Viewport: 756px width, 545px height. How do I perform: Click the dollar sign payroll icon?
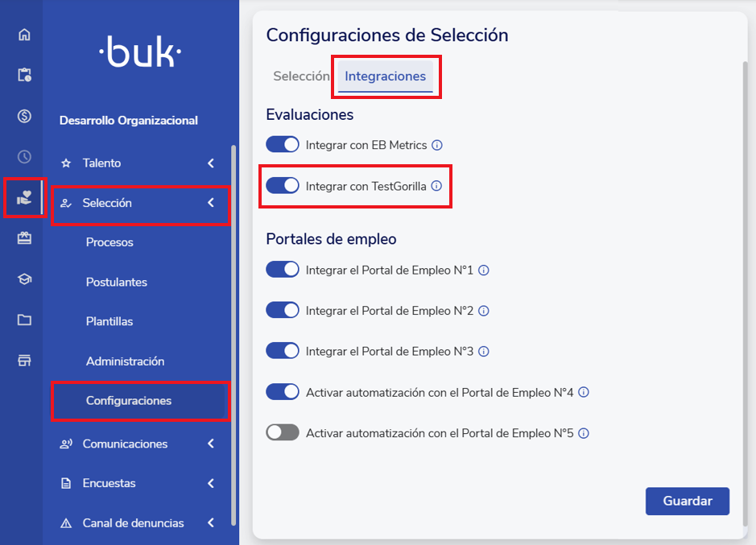24,116
